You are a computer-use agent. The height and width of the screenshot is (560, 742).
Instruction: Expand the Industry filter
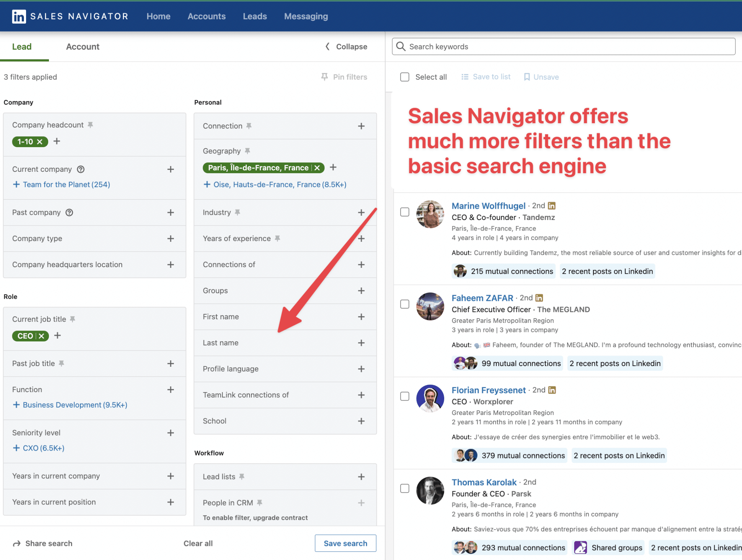[361, 212]
